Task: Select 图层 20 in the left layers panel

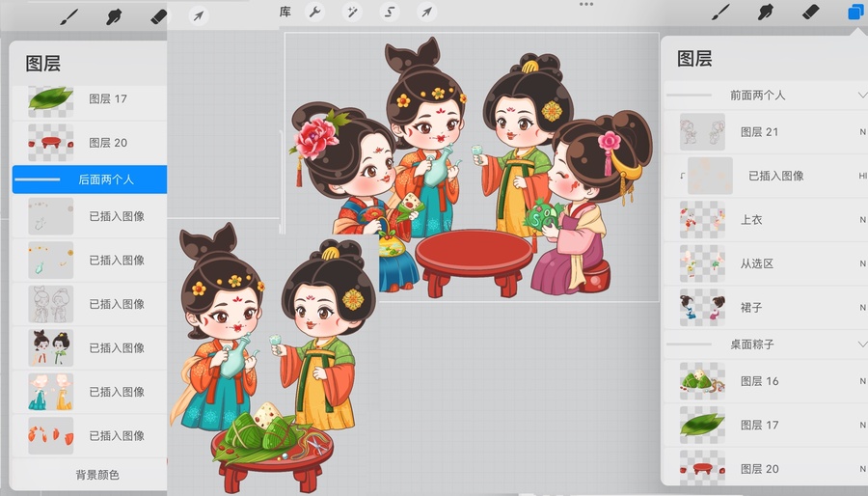Action: coord(90,143)
